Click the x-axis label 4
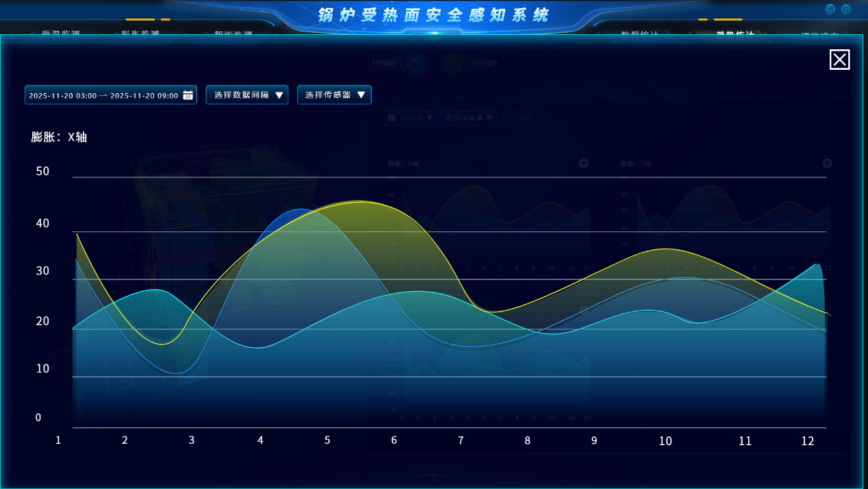The width and height of the screenshot is (868, 489). coord(260,440)
